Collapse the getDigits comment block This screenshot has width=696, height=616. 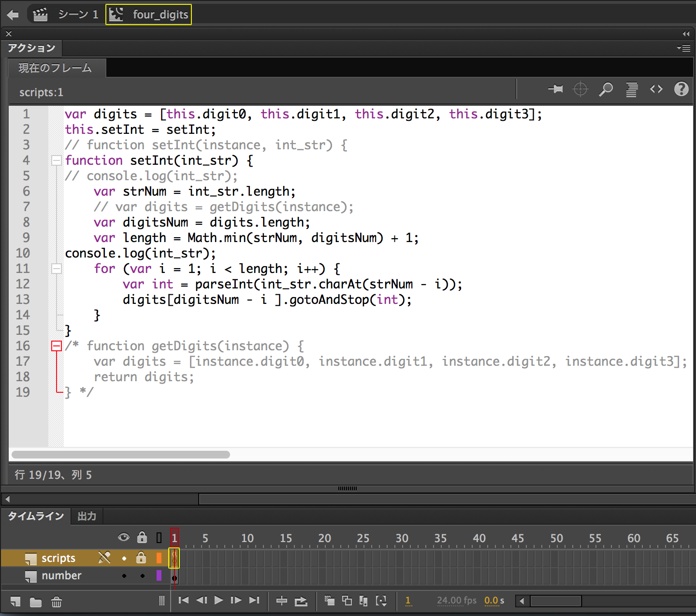(x=57, y=346)
